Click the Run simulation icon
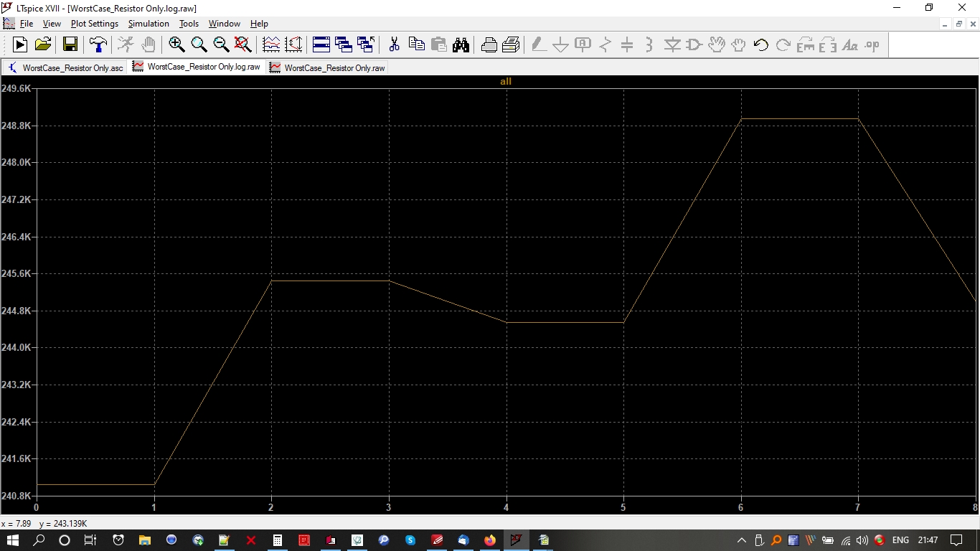Viewport: 980px width, 551px height. (x=20, y=44)
